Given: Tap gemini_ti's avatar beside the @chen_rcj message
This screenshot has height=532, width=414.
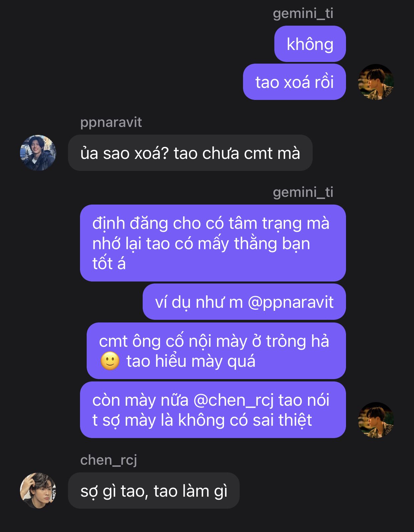Looking at the screenshot, I should 376,420.
